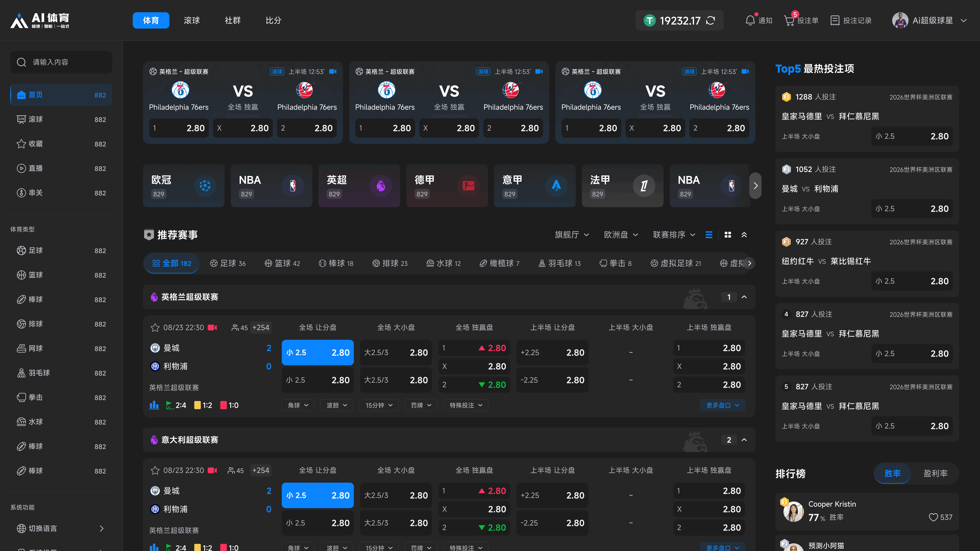Open 网球 in the sidebar
Screen dimensions: 980x551
[x=61, y=348]
